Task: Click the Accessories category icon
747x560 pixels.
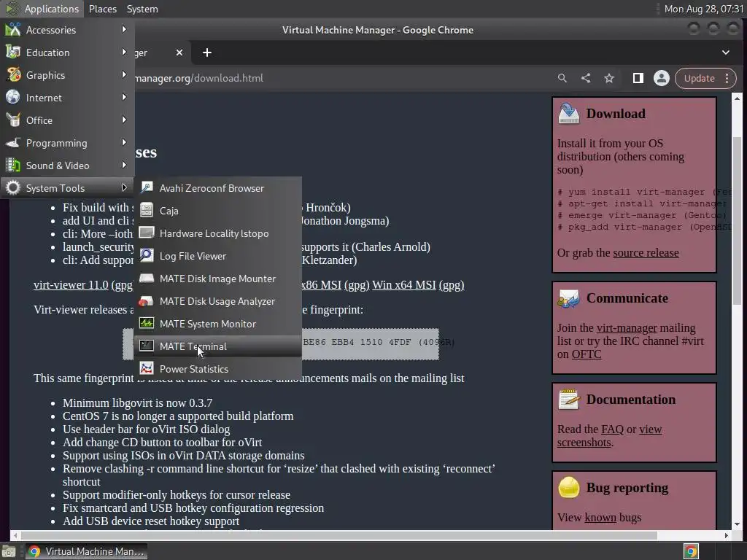Action: 13,29
